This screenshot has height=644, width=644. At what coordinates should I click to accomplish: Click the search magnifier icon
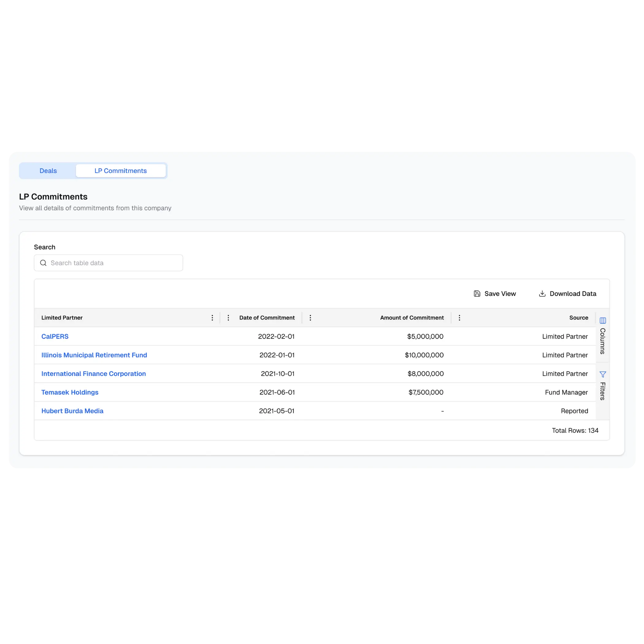point(43,263)
